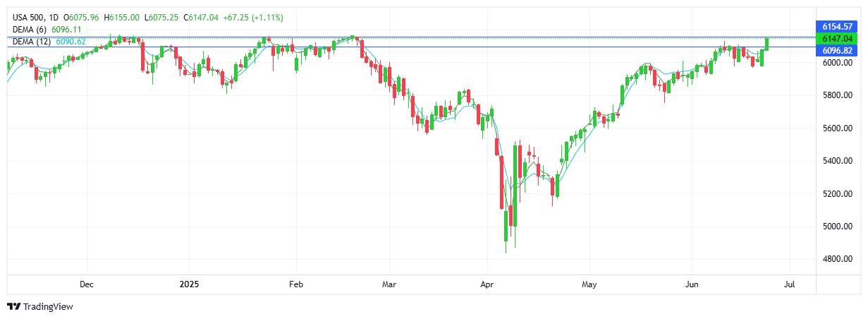Click the DEMA (6) value 6096.11

[66, 29]
